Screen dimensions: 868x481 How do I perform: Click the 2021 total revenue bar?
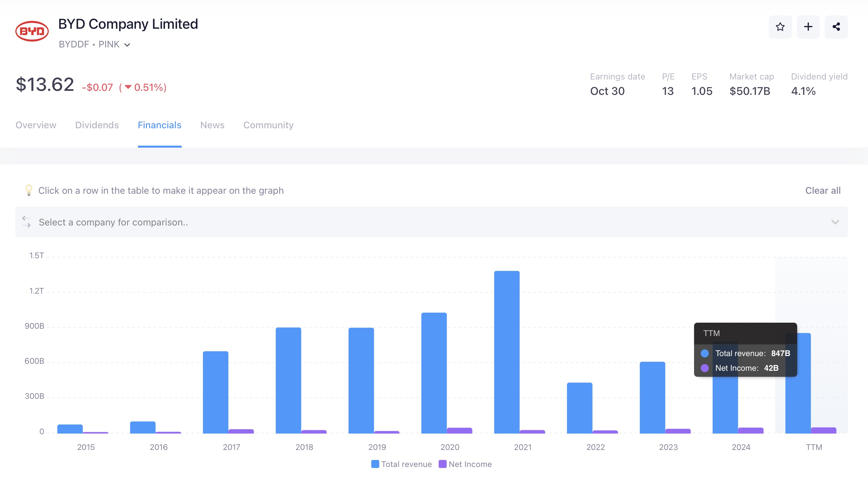[x=506, y=352]
